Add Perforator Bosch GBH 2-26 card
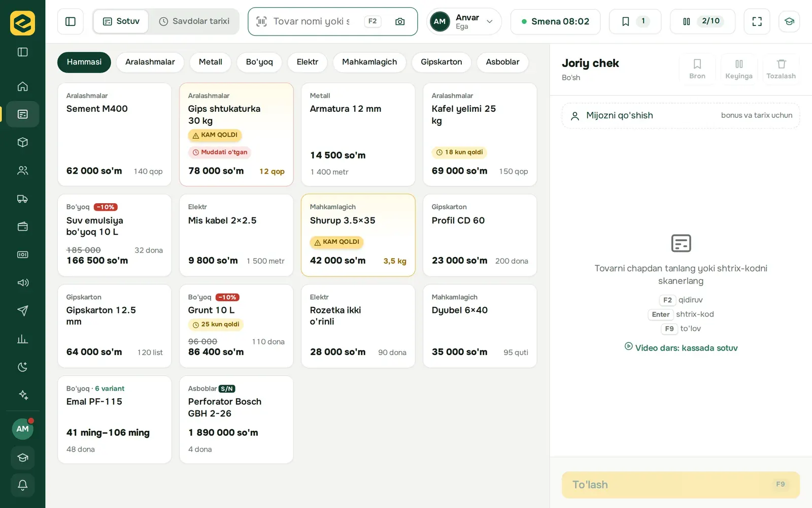This screenshot has height=508, width=812. [236, 420]
